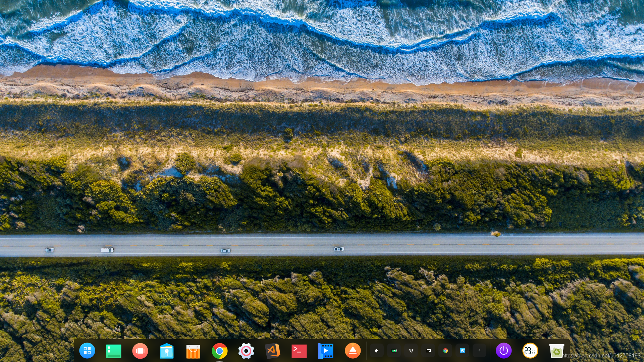Click the green Show Desktop dock icon
The image size is (644, 362).
point(113,351)
